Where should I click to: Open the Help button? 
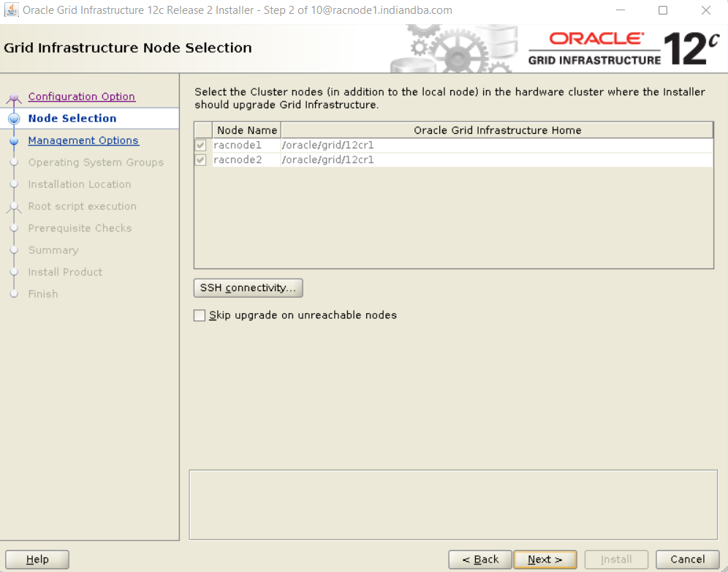point(37,560)
